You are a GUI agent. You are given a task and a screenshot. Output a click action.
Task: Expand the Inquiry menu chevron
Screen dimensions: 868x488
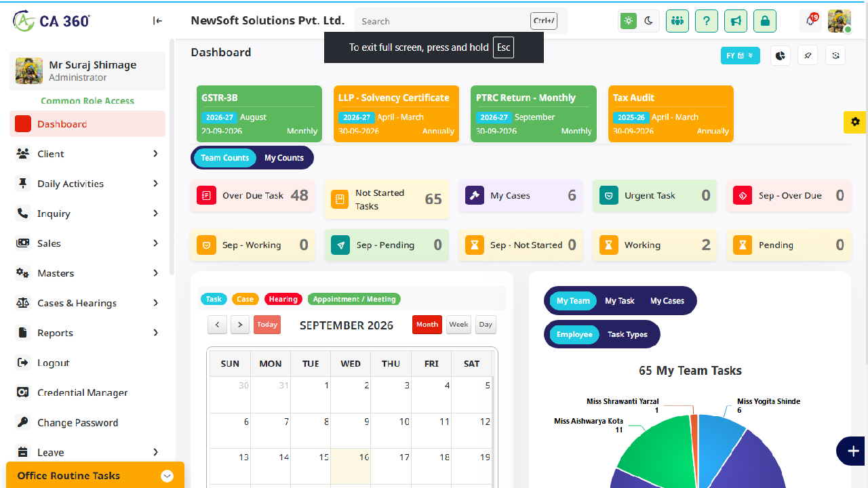click(x=155, y=213)
